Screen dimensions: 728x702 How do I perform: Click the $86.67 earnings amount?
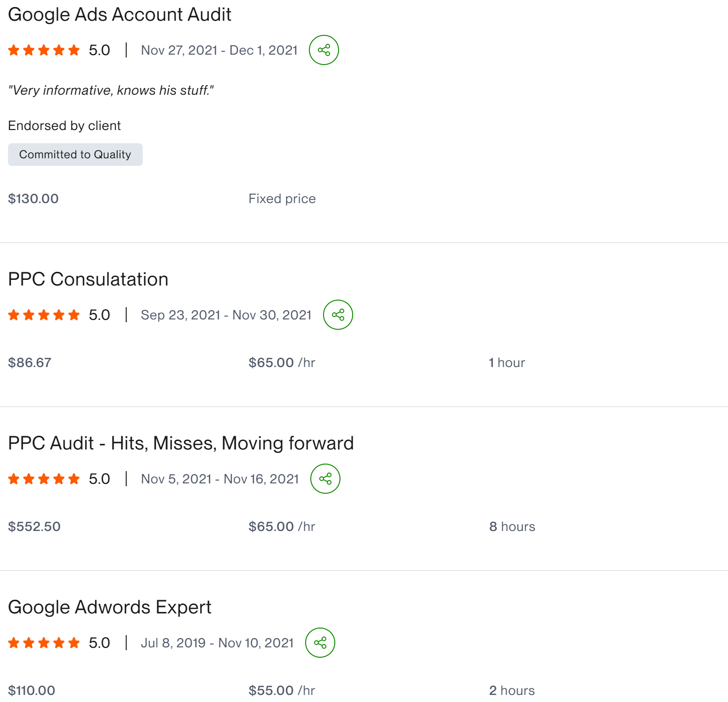pyautogui.click(x=30, y=362)
